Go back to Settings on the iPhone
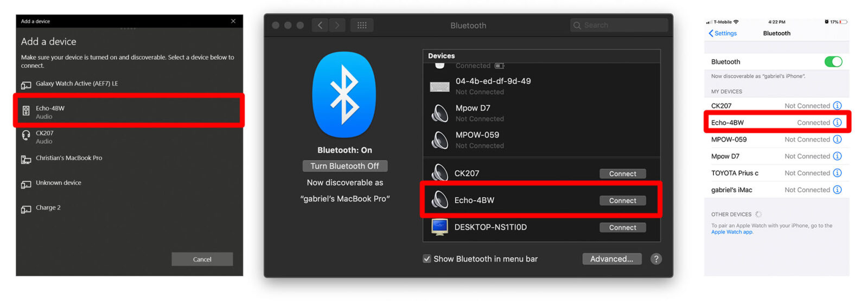868x301 pixels. click(x=723, y=33)
